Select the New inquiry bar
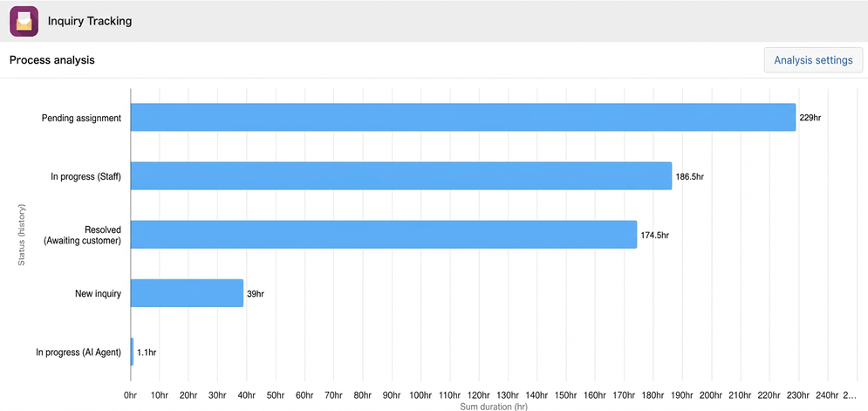The width and height of the screenshot is (868, 411). click(x=187, y=293)
